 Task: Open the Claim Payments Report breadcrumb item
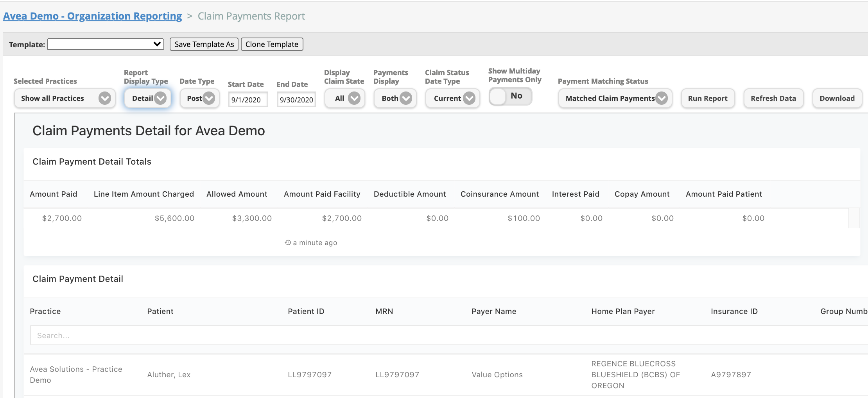click(x=251, y=16)
